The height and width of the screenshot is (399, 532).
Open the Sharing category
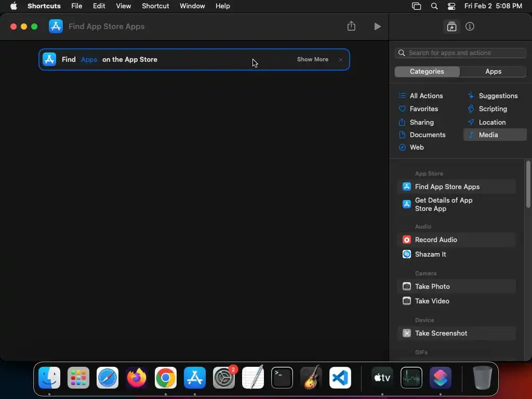tap(416, 122)
